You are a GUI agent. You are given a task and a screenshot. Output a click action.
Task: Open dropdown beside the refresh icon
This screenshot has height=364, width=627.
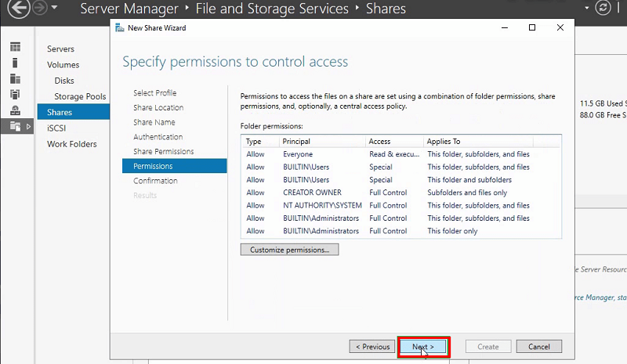point(586,8)
